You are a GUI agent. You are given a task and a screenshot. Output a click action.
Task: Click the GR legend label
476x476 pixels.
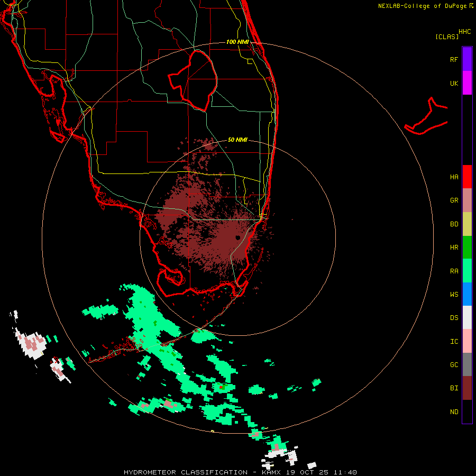click(454, 200)
